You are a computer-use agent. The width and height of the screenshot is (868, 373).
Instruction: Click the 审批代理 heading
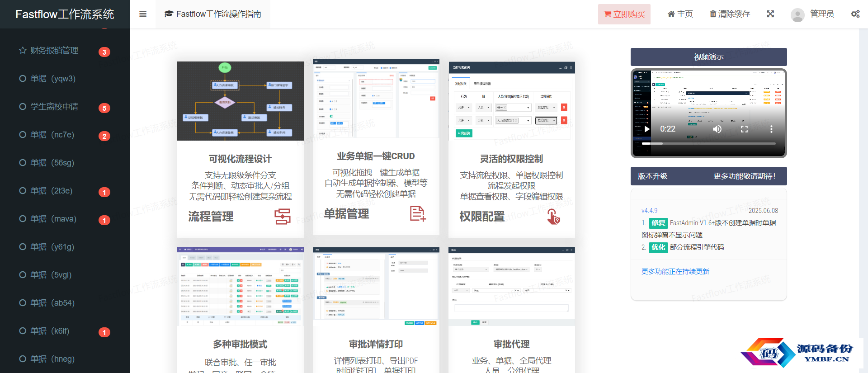pos(512,344)
